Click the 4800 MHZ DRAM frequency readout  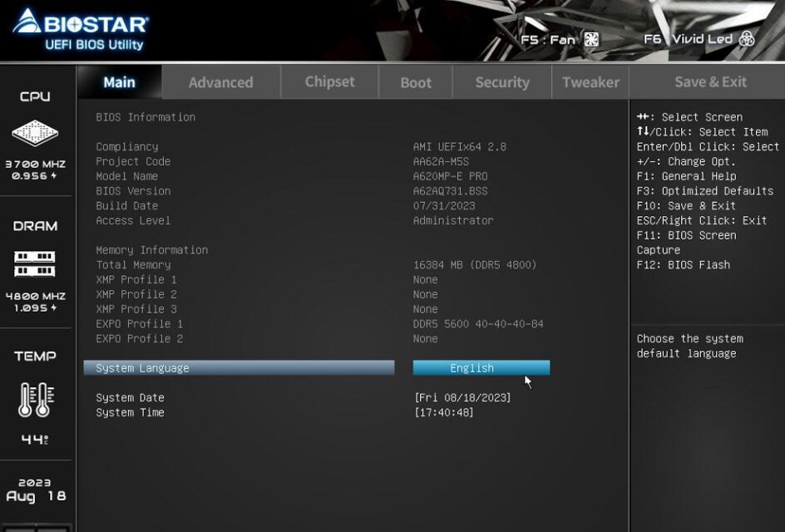tap(35, 296)
